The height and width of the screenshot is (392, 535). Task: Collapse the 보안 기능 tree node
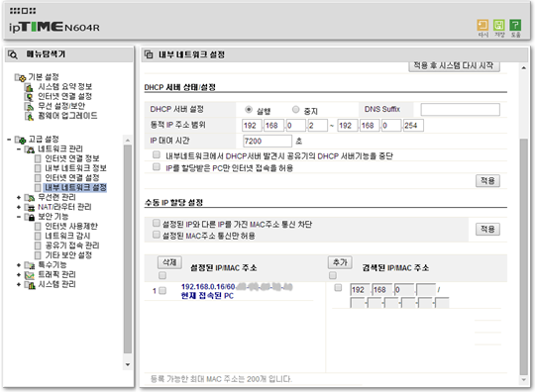click(x=19, y=217)
